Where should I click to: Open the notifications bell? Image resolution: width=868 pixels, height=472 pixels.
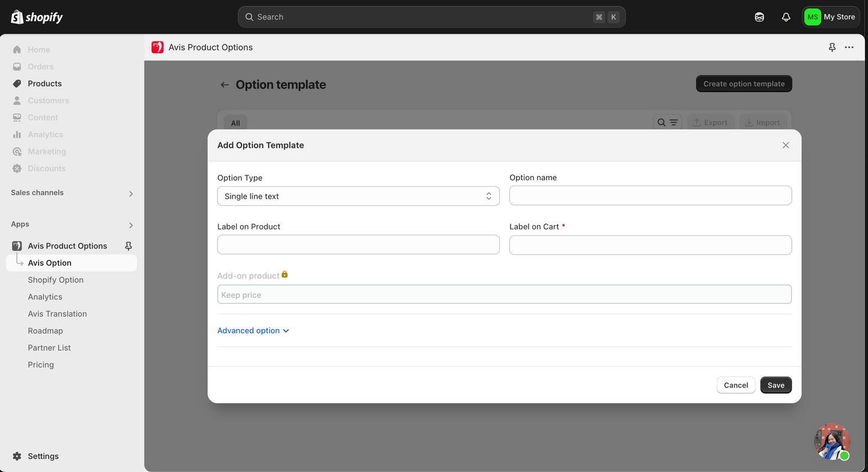coord(786,17)
